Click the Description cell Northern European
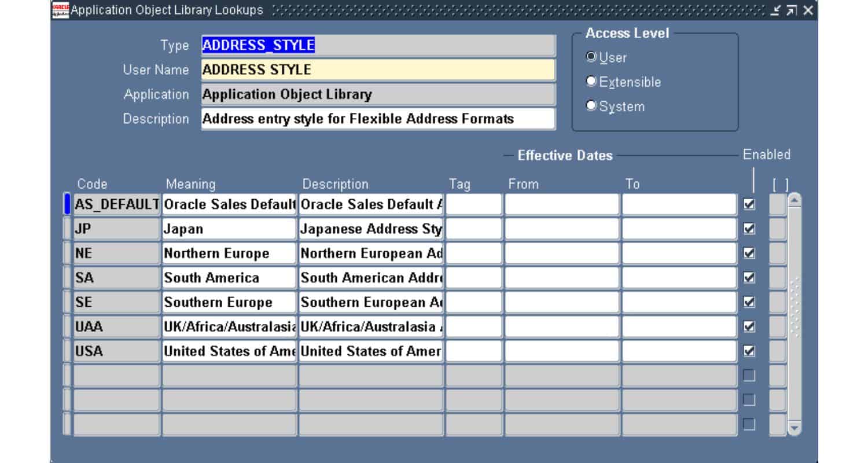This screenshot has height=463, width=868. click(x=371, y=253)
